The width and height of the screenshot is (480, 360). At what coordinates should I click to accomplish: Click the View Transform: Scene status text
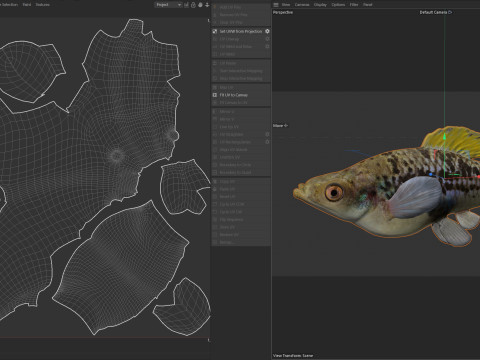[293, 356]
